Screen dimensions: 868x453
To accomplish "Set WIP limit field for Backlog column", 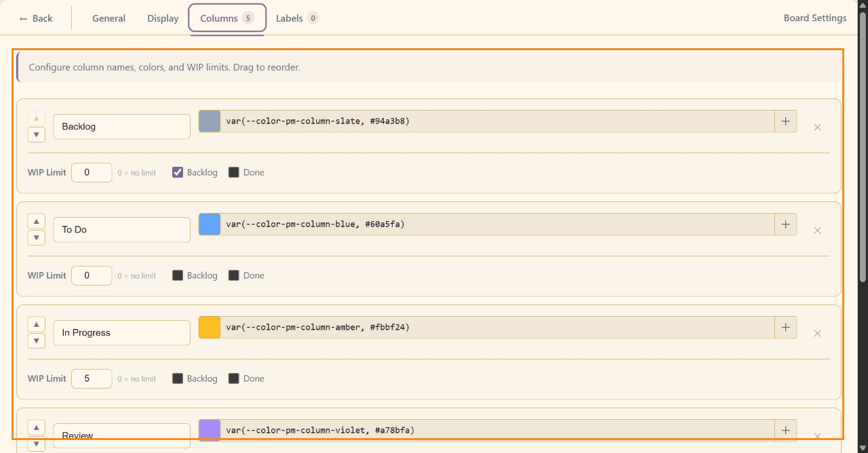I will point(92,172).
